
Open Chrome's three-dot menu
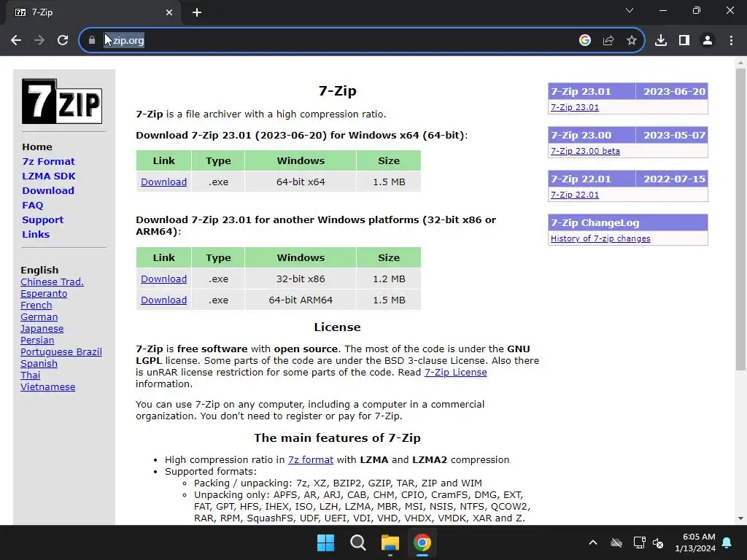tap(731, 41)
